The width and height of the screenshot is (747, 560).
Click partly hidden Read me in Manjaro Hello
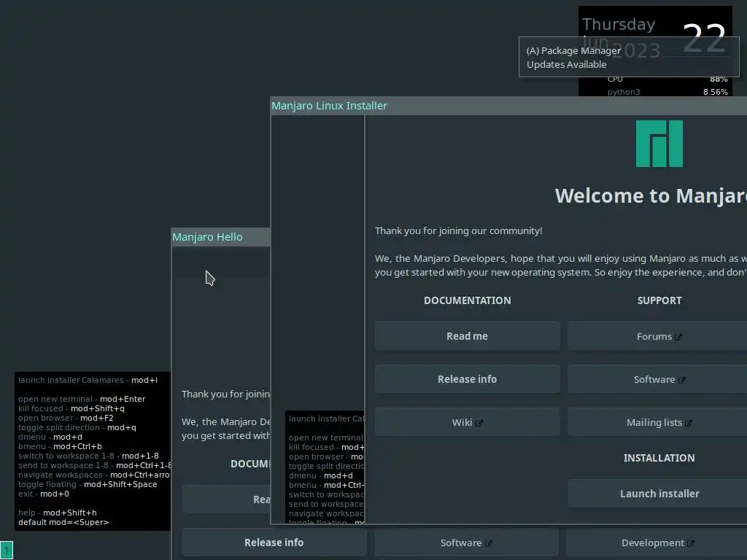(226, 499)
